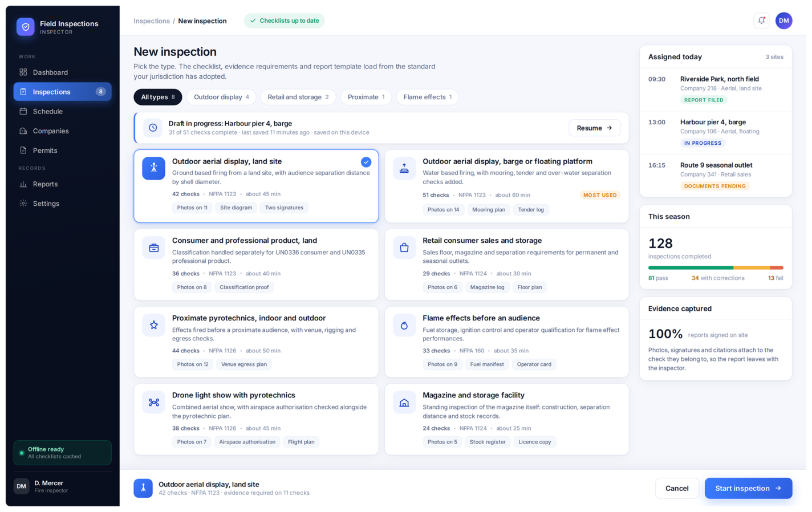This screenshot has width=812, height=512.
Task: Click the Companies building icon
Action: (23, 131)
